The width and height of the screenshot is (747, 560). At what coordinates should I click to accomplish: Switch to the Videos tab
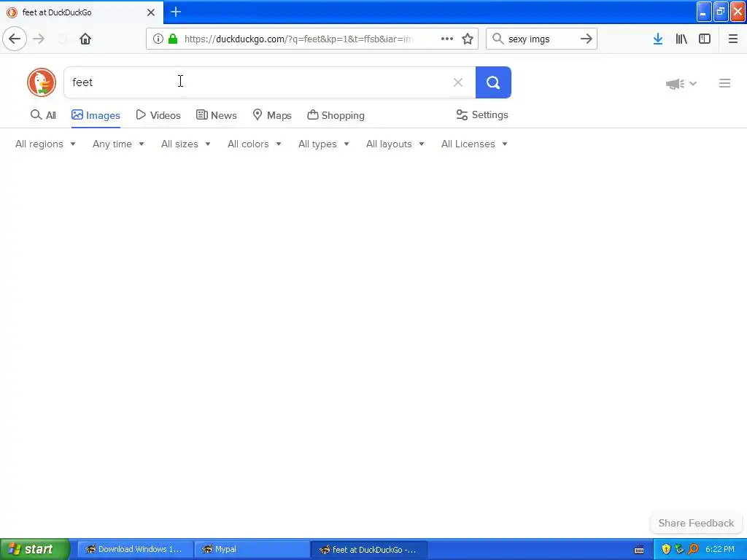click(x=158, y=115)
